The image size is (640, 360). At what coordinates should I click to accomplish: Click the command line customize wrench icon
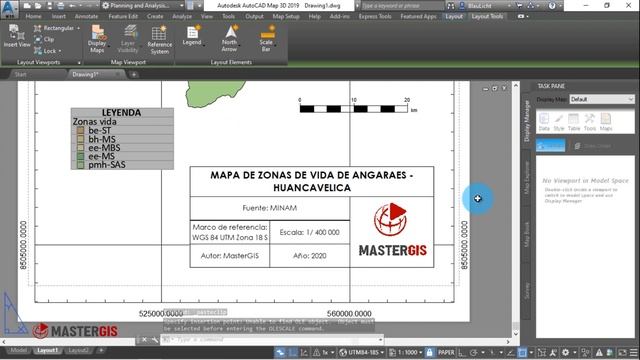tap(155, 340)
